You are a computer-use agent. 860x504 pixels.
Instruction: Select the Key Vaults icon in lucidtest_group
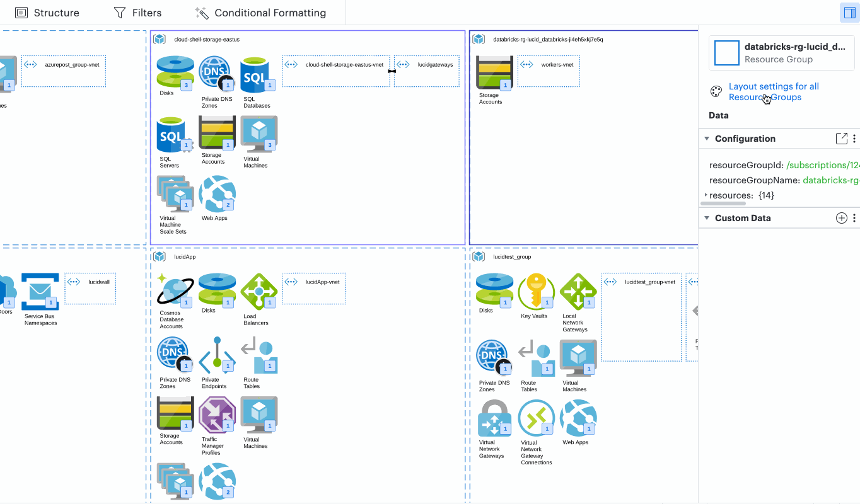[536, 291]
